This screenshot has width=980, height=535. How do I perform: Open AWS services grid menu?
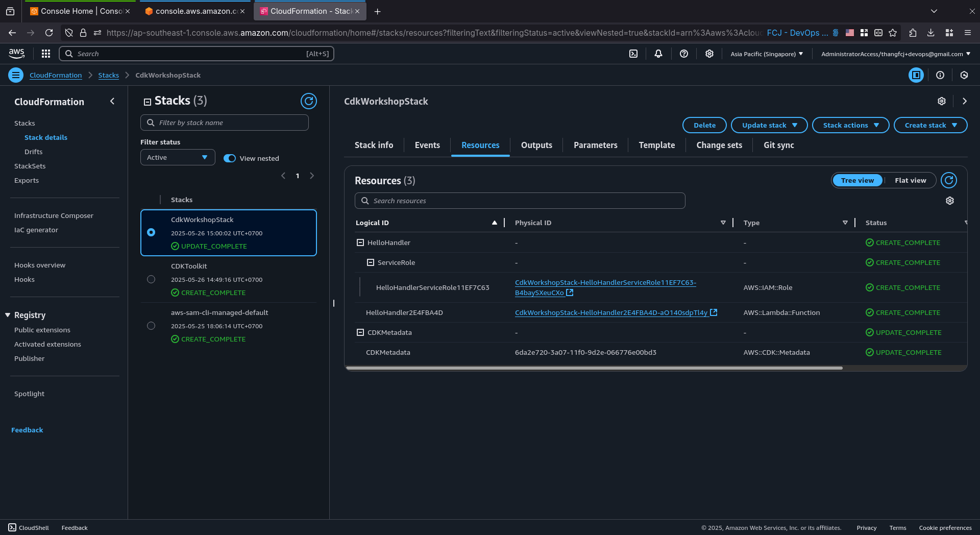pyautogui.click(x=46, y=54)
